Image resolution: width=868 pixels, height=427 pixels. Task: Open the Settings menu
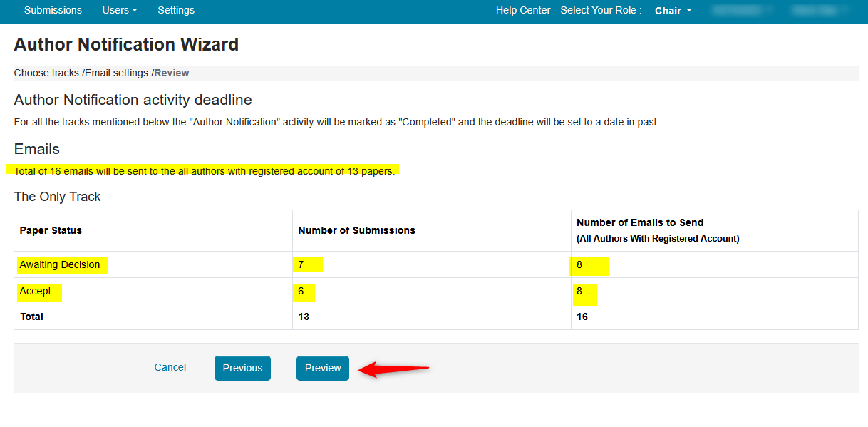point(175,10)
